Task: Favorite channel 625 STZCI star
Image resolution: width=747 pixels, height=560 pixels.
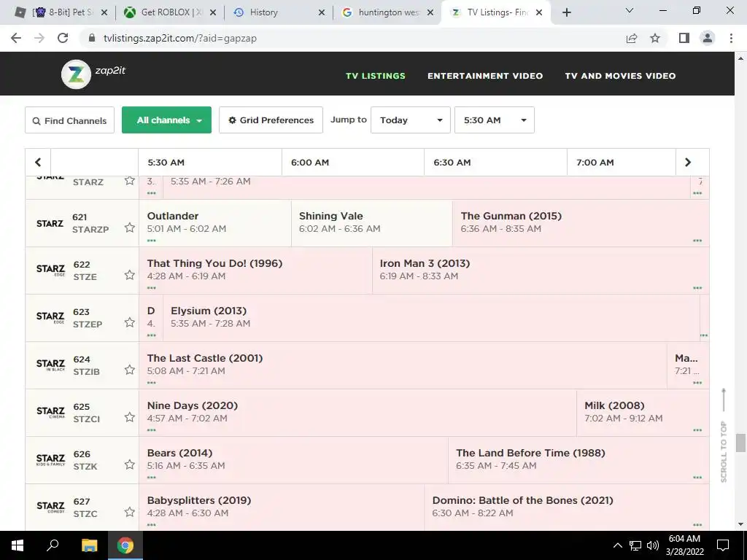Action: [130, 417]
